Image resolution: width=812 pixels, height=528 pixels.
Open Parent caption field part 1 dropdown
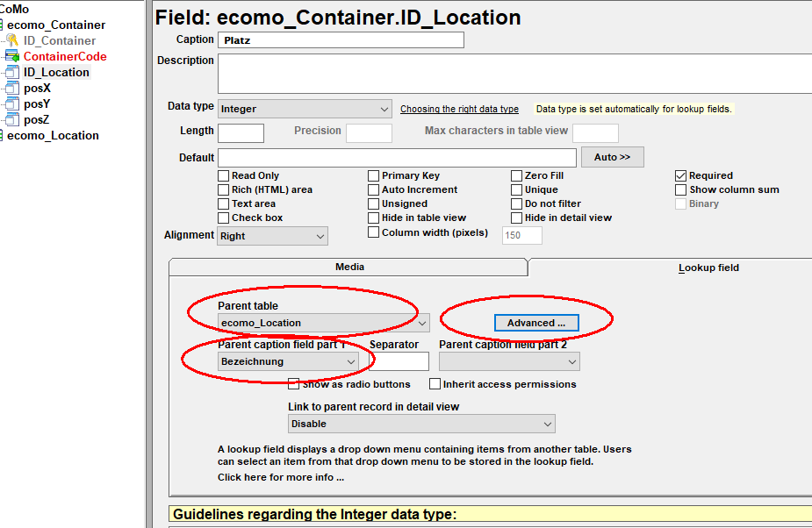pyautogui.click(x=288, y=361)
